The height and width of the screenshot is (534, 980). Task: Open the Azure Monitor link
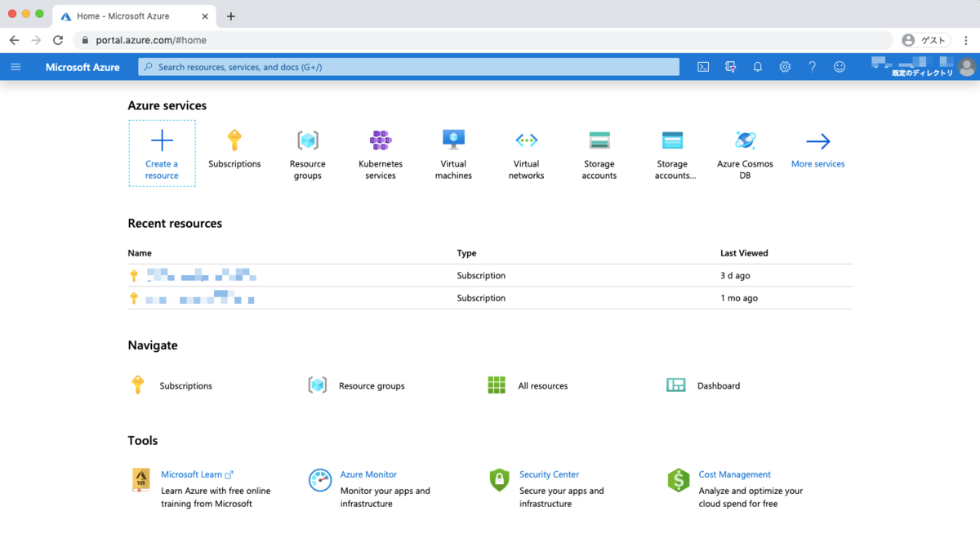point(368,474)
